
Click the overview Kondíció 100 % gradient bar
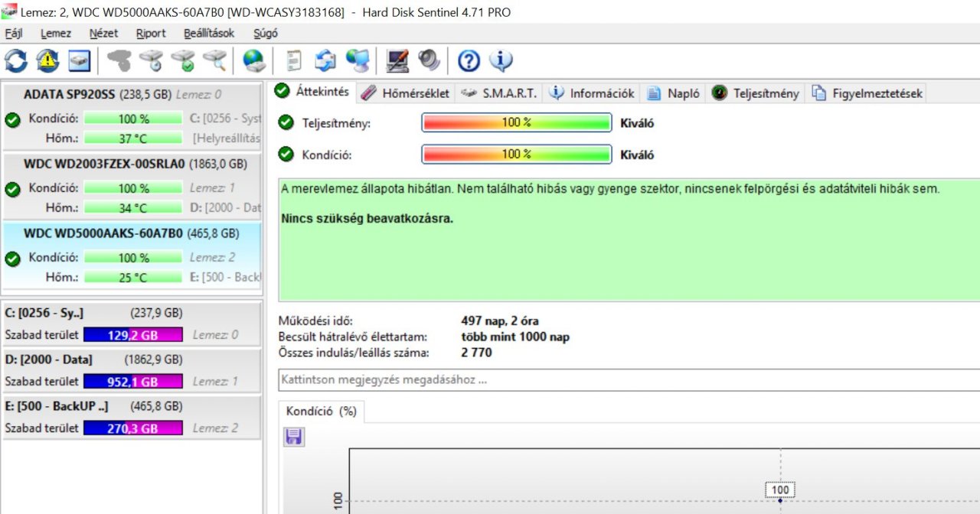coord(517,155)
